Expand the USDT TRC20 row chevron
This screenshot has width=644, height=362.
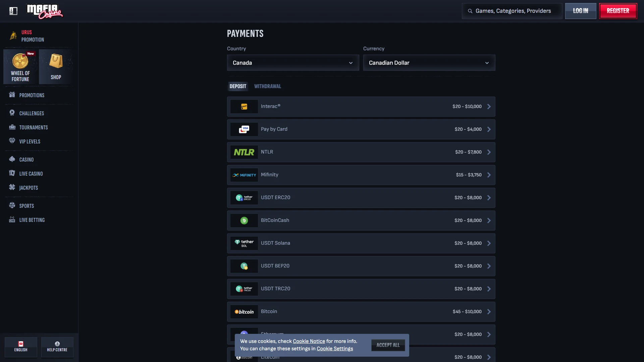[489, 289]
